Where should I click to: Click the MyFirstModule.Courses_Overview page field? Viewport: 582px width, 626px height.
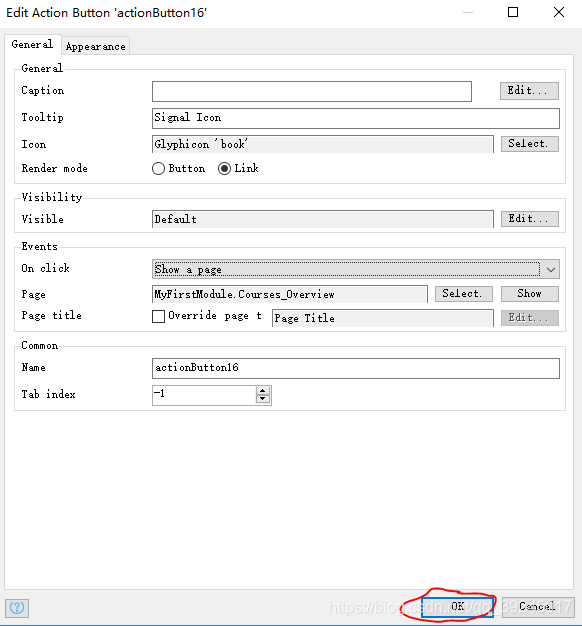pos(289,294)
